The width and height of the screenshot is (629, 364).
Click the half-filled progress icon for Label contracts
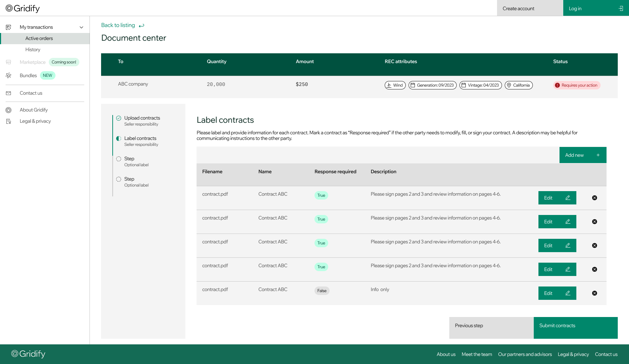119,139
